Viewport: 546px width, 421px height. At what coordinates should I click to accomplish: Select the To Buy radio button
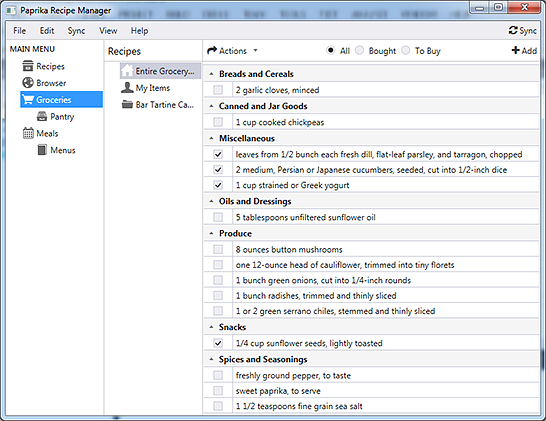pos(405,50)
